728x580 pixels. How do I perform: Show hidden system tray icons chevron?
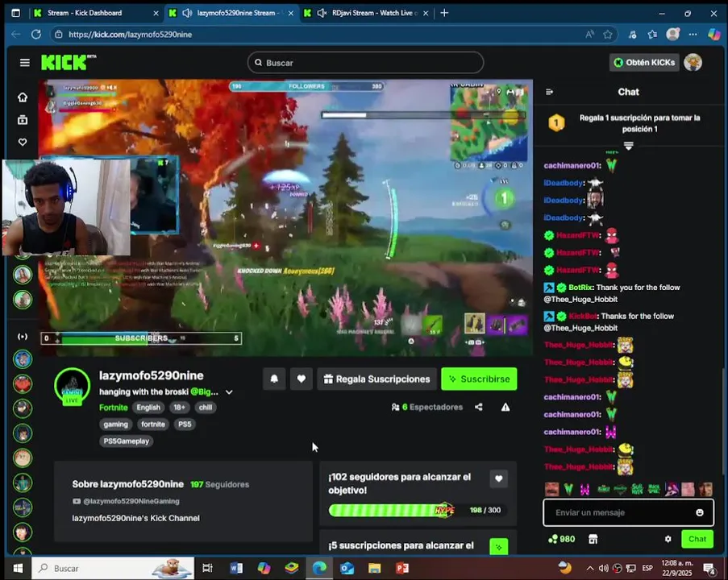pos(590,569)
